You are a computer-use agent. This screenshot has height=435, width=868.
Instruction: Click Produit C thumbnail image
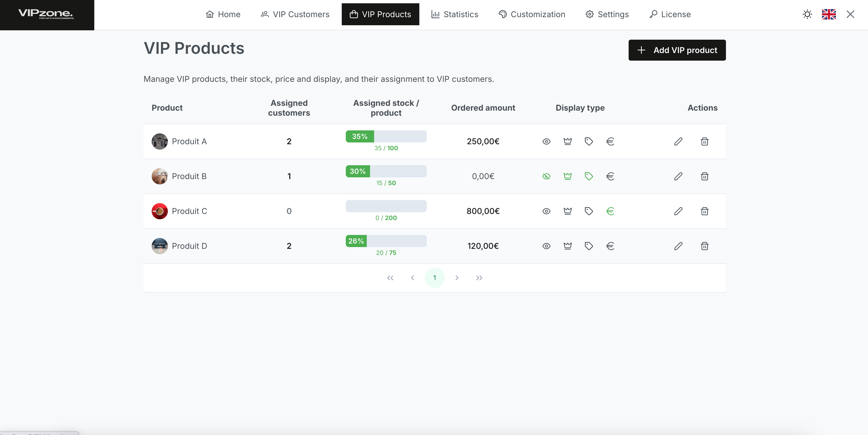(x=160, y=211)
